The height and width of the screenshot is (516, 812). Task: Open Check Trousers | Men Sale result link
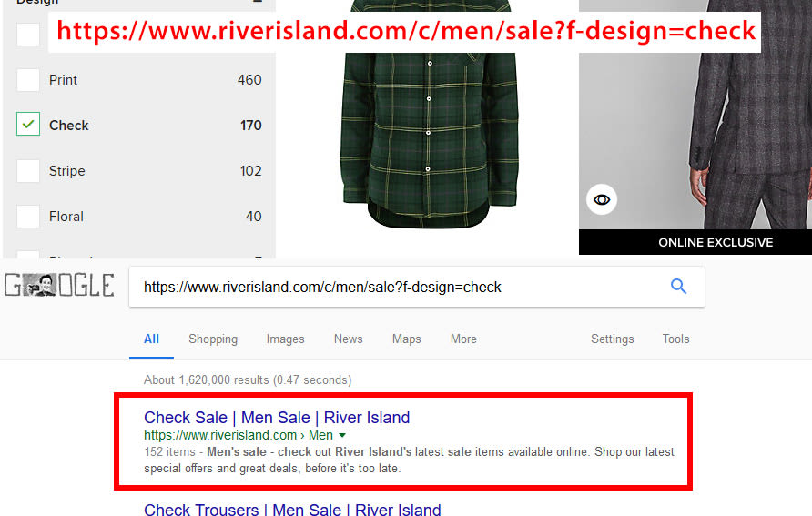tap(292, 510)
